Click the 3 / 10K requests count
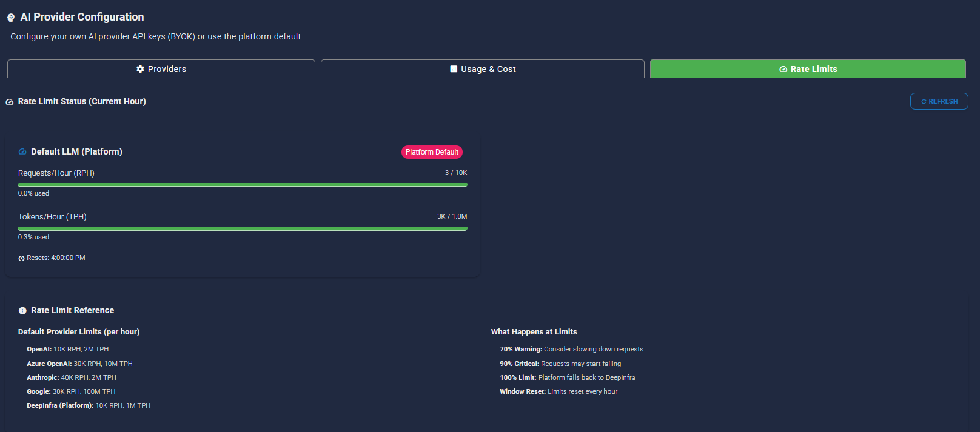This screenshot has width=980, height=432. 455,173
